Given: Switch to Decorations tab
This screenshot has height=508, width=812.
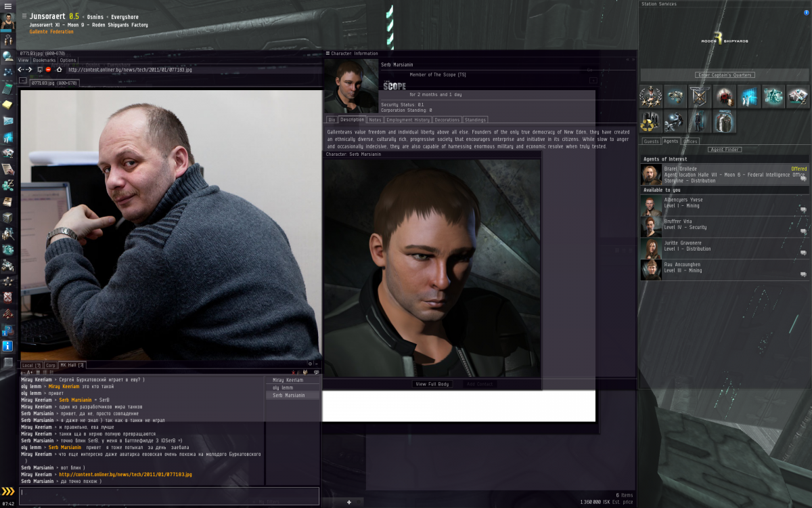Looking at the screenshot, I should point(447,120).
